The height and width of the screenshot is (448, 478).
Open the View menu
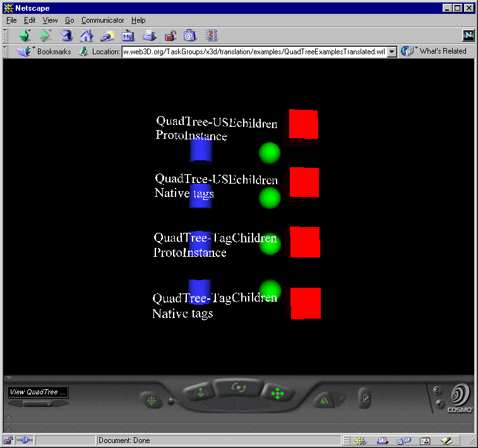(50, 20)
